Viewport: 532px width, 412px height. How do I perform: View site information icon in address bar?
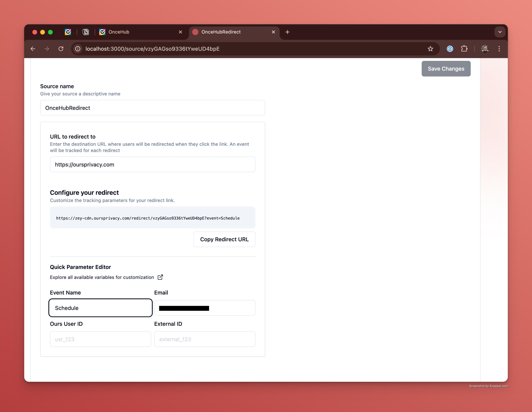point(78,49)
